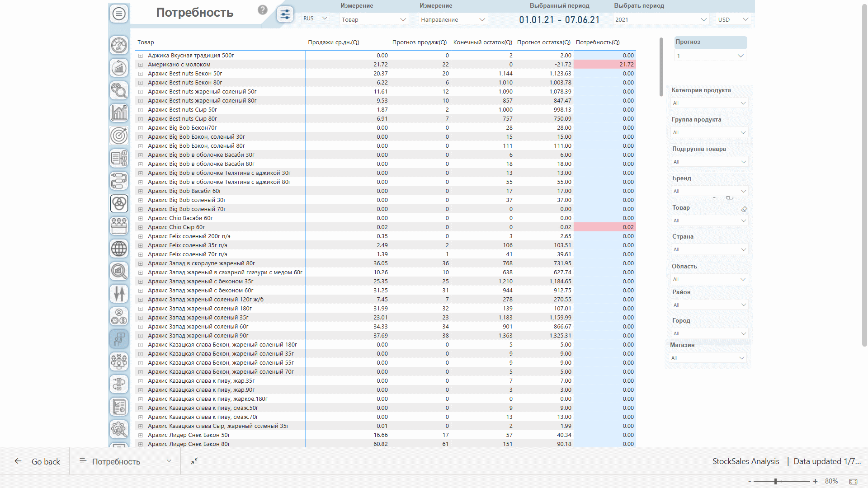Image resolution: width=868 pixels, height=488 pixels.
Task: Click the help question mark icon
Action: point(263,10)
